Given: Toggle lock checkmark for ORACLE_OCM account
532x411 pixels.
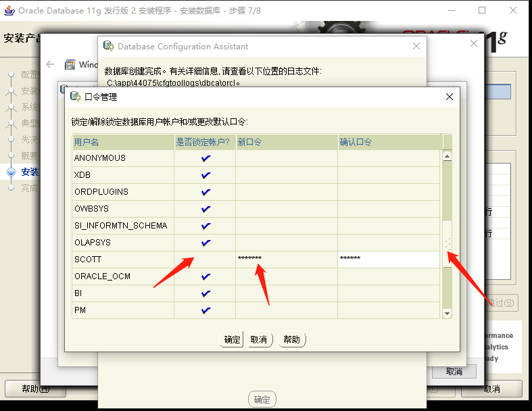Looking at the screenshot, I should (205, 276).
